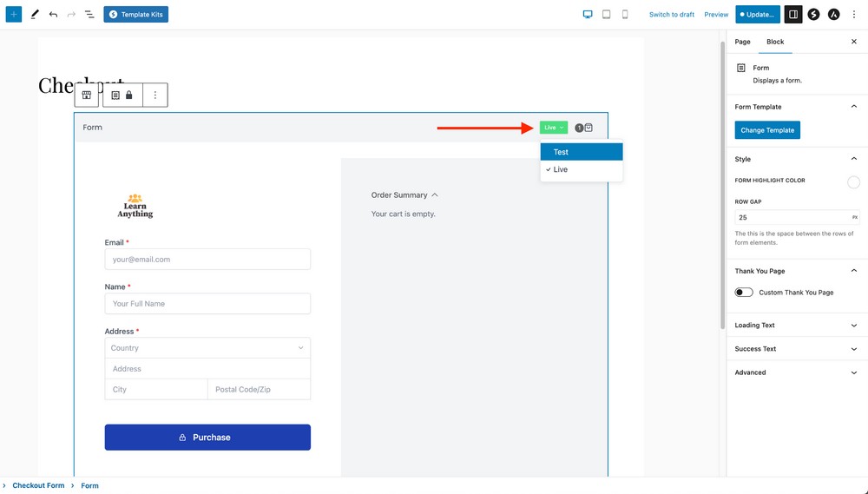Expand the Advanced panel
868x494 pixels.
pos(796,372)
